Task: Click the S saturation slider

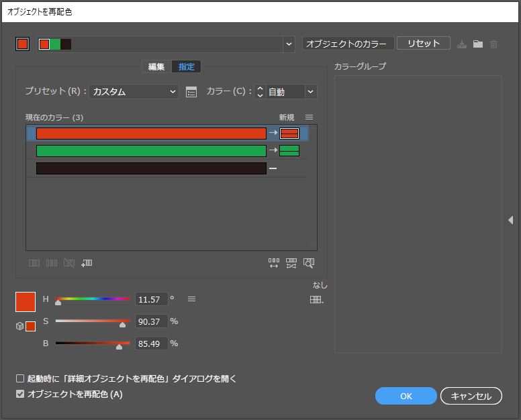Action: click(x=93, y=321)
